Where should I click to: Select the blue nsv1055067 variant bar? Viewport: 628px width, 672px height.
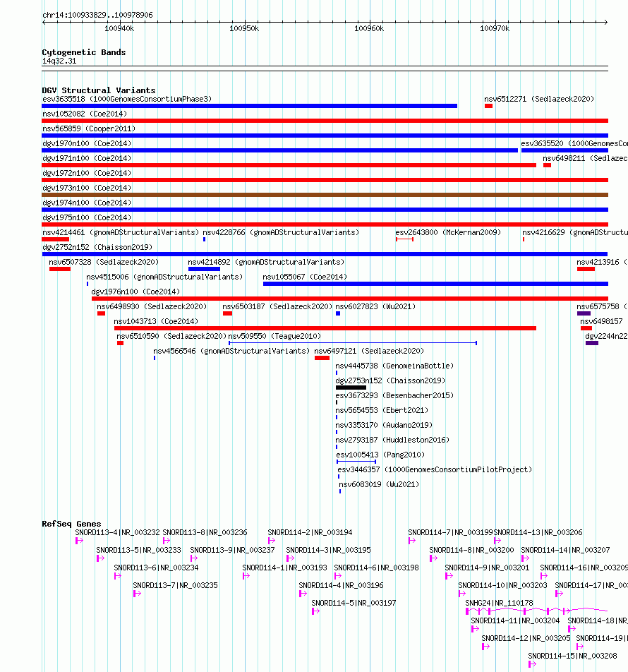[435, 284]
